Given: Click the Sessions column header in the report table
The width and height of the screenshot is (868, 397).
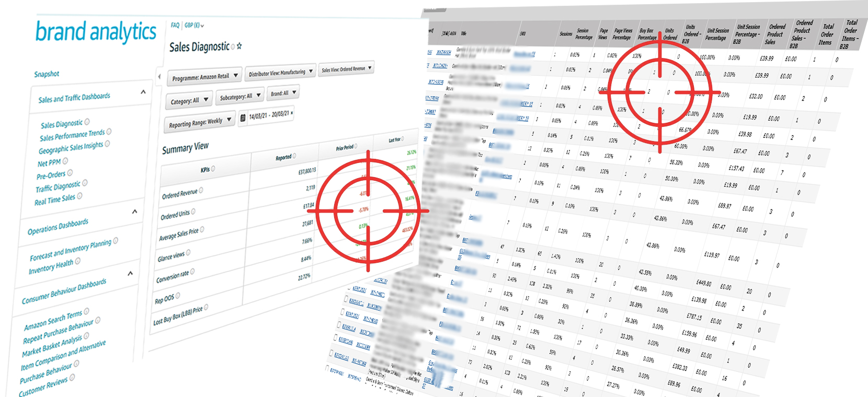Looking at the screenshot, I should point(566,34).
